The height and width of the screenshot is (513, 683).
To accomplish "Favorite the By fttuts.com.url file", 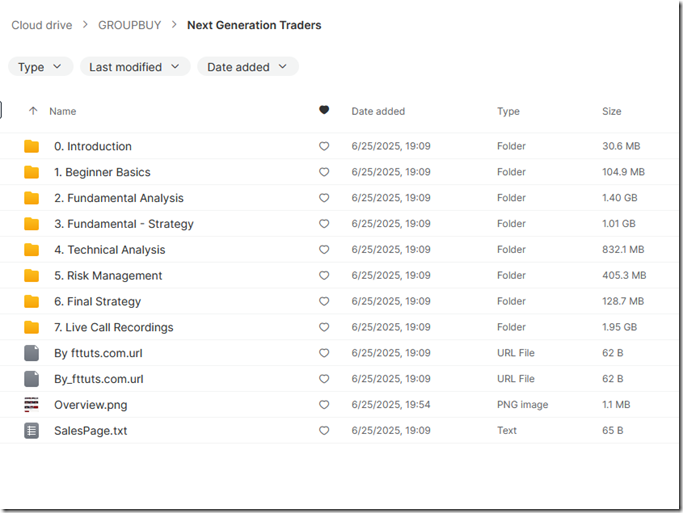I will pos(324,353).
